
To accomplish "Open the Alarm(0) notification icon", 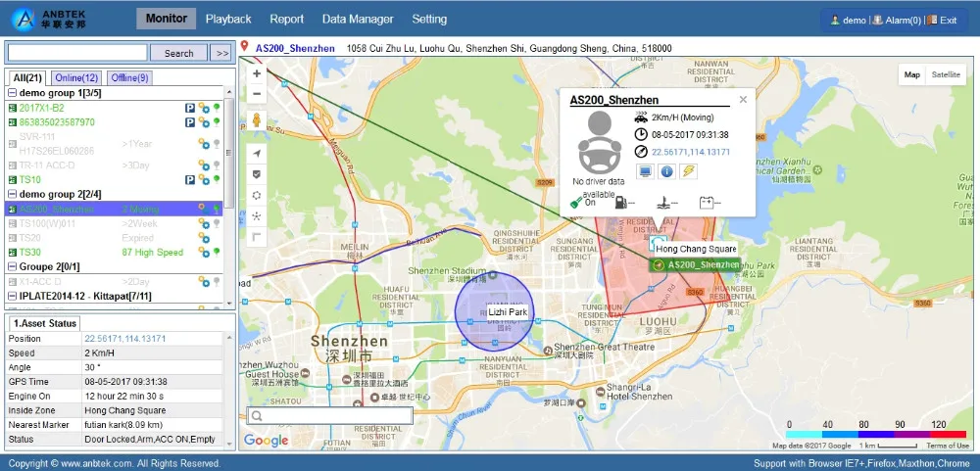I will [x=896, y=20].
